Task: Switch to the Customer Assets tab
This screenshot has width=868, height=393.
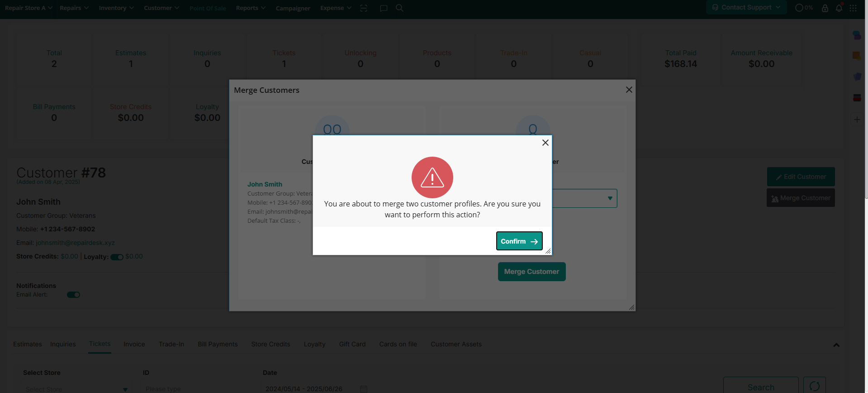Action: (456, 344)
